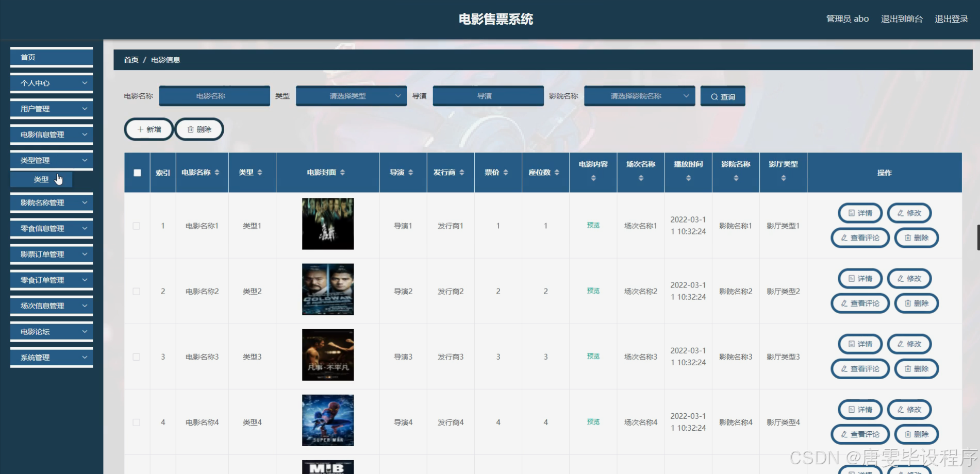Click 修改 for 电影名称2
980x474 pixels.
(x=909, y=278)
